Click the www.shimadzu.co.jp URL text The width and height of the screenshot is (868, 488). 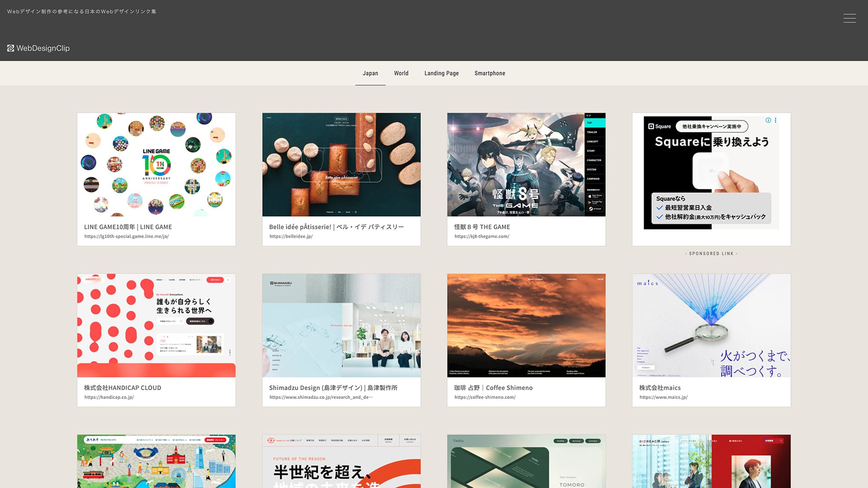tap(321, 397)
